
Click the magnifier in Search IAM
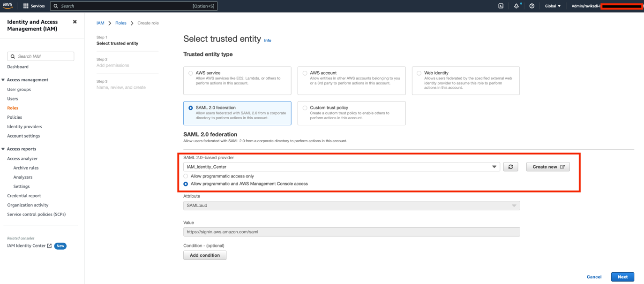click(x=13, y=56)
